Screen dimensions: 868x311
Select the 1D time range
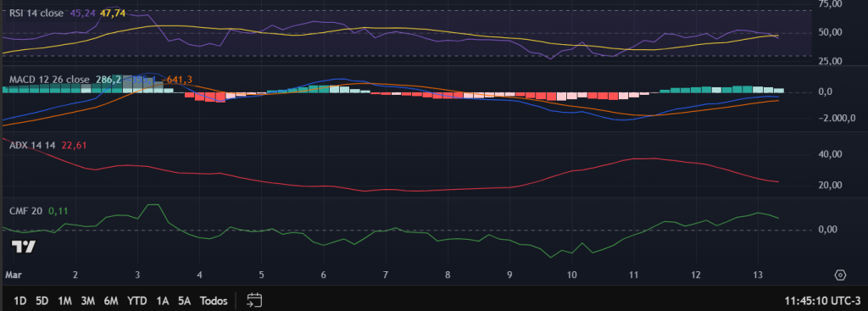coord(20,301)
